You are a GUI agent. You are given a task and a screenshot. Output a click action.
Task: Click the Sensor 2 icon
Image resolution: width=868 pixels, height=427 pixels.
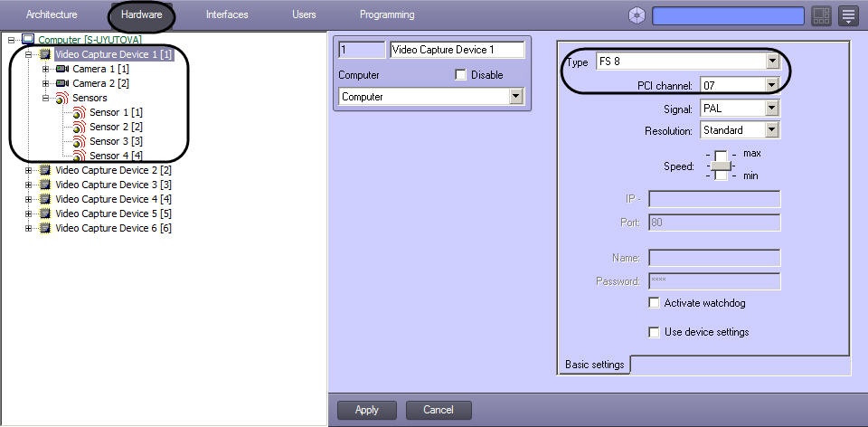pos(80,127)
